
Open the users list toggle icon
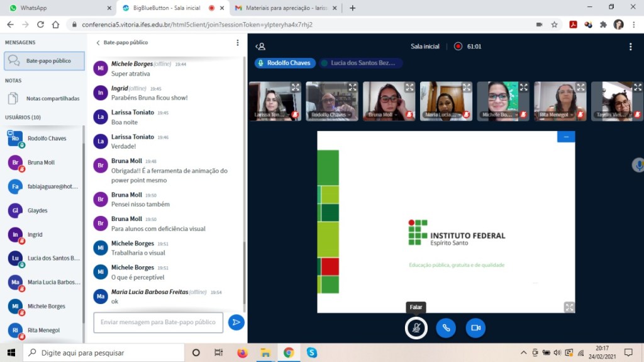[261, 46]
